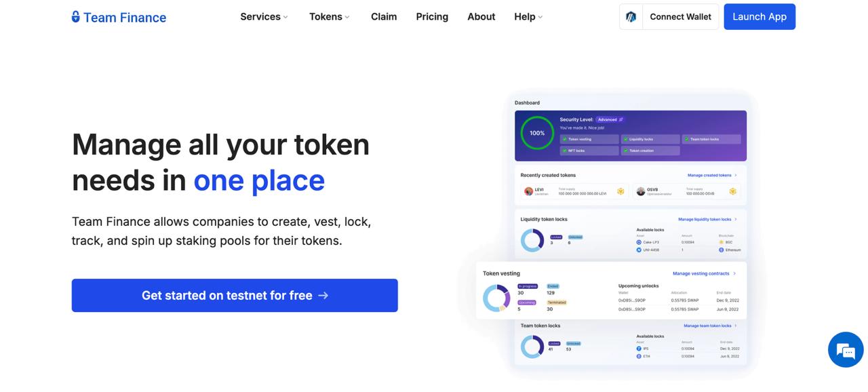Click the Liquidity token locks donut chart
868x392 pixels.
point(532,240)
